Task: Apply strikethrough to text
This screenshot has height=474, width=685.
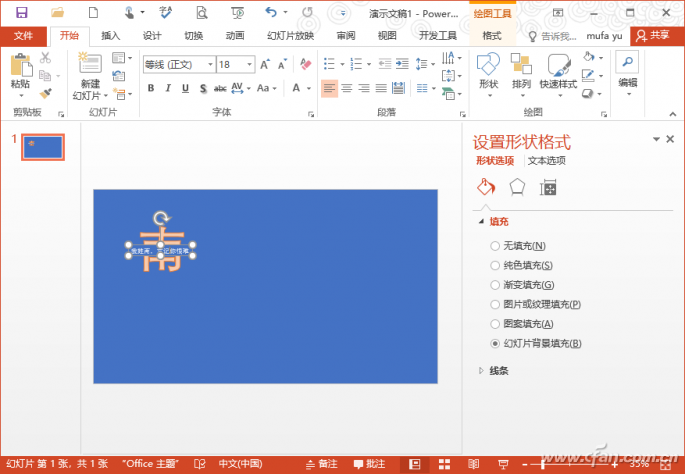Action: [220, 89]
